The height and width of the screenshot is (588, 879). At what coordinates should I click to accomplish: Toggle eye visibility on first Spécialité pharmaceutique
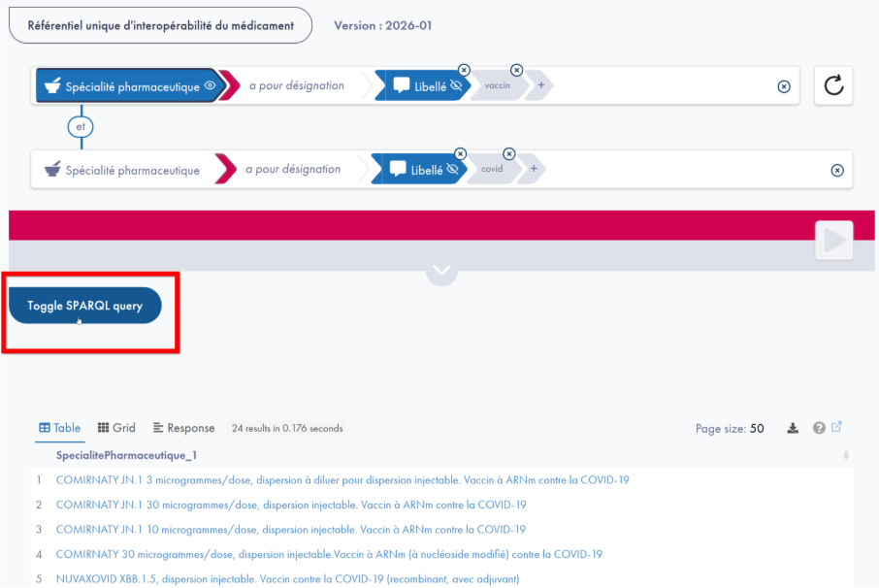210,85
